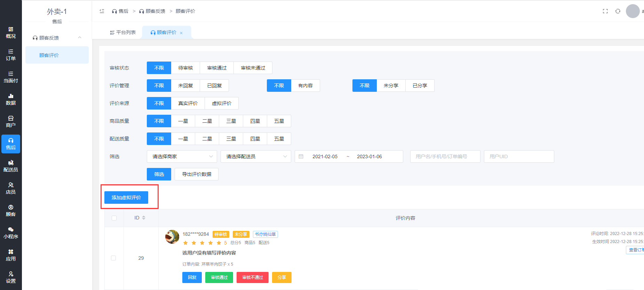Open the 商户 merchant sidebar icon
The height and width of the screenshot is (290, 644).
coord(11,122)
